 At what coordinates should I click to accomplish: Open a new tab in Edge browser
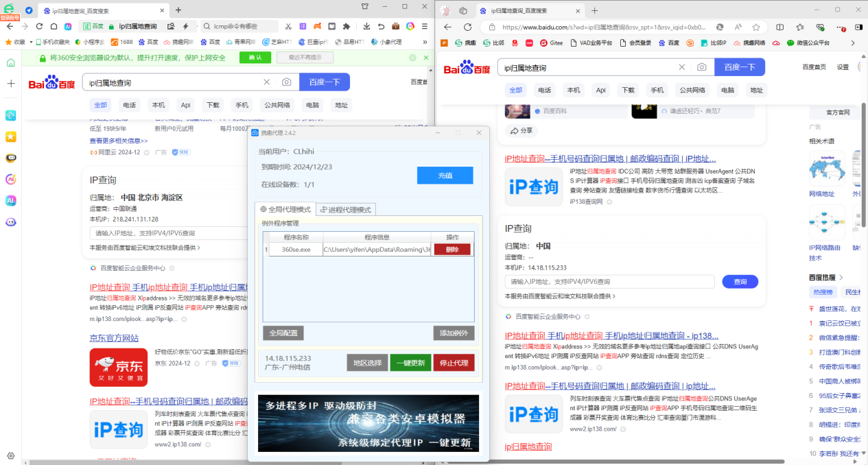coord(594,10)
